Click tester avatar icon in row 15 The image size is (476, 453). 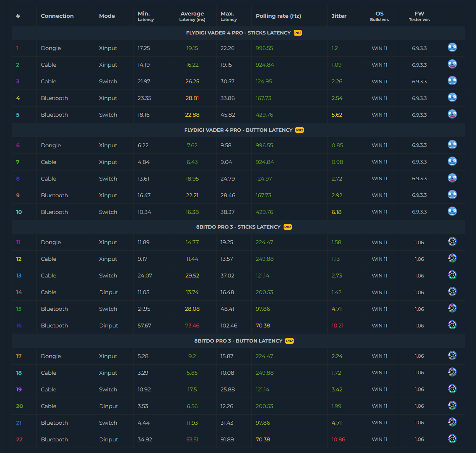click(x=452, y=308)
